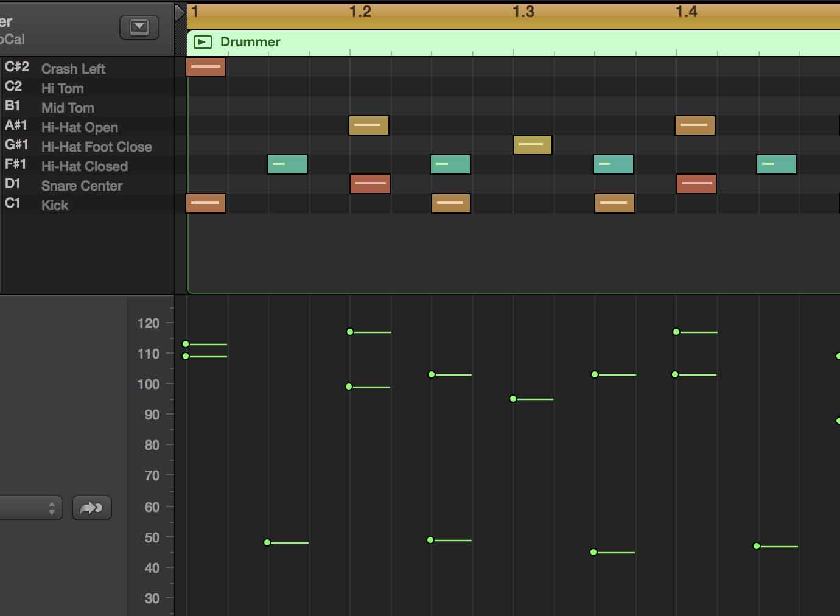840x616 pixels.
Task: Click the curved arrow button beside popup menu
Action: [92, 508]
